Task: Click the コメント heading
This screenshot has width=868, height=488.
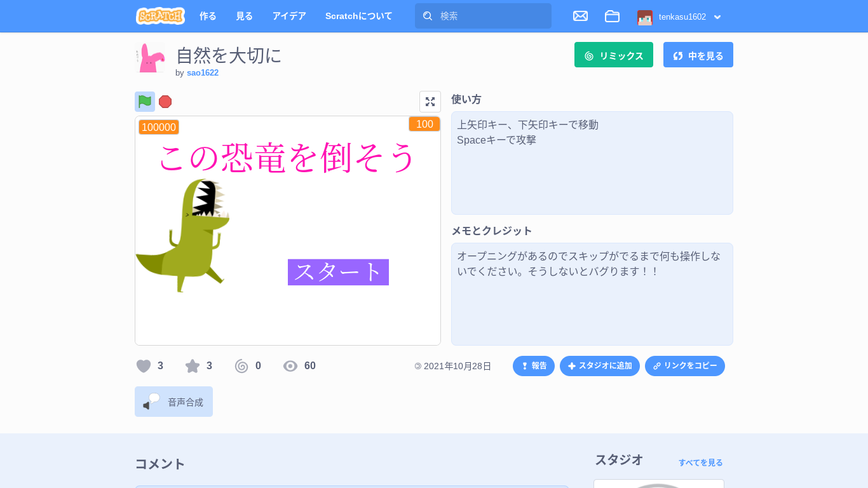Action: pos(160,464)
